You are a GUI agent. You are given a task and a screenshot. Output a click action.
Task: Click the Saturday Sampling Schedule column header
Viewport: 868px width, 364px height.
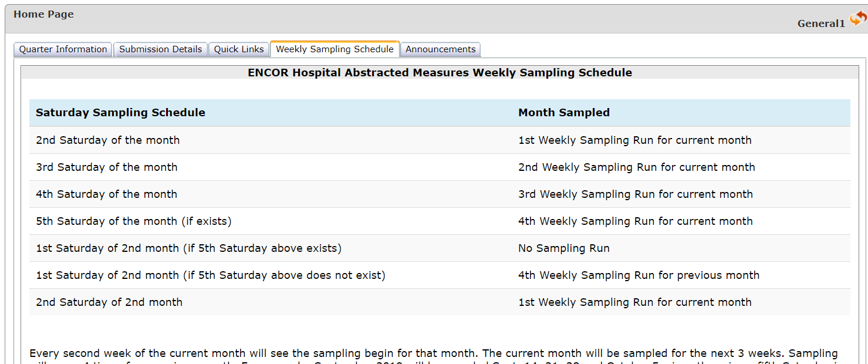[120, 113]
